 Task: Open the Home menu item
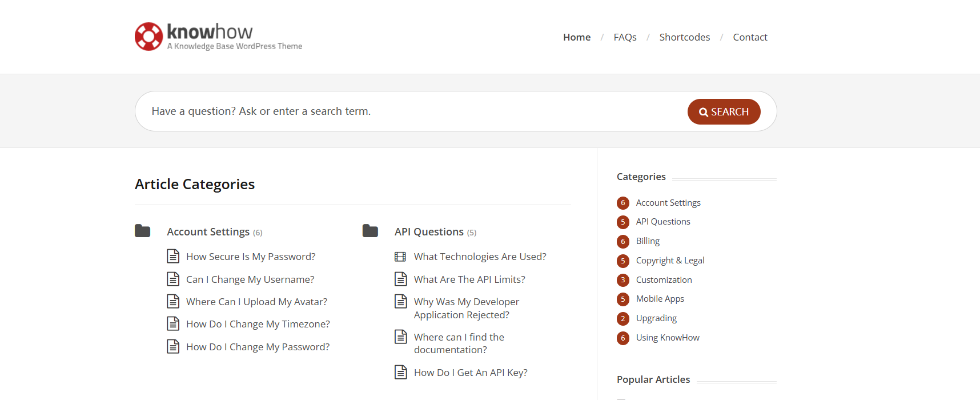tap(576, 37)
